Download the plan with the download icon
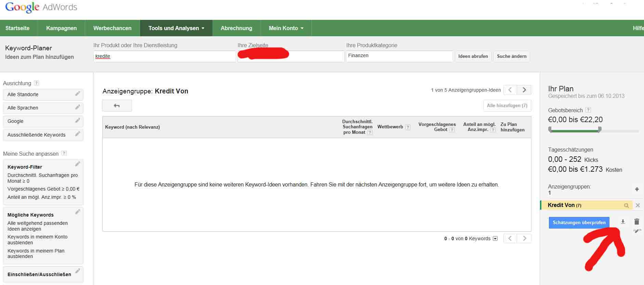The width and height of the screenshot is (644, 285). pos(623,222)
